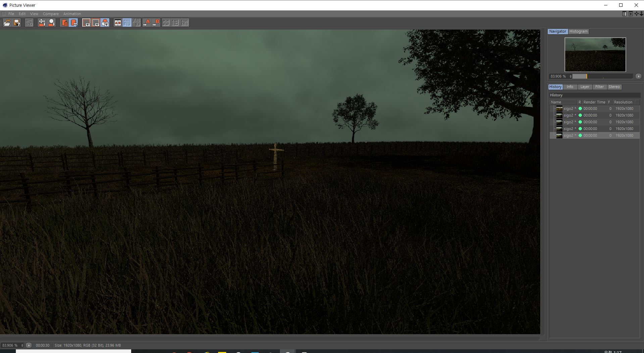Image resolution: width=644 pixels, height=353 pixels.
Task: Click the Clear Cache trash icon
Action: tap(64, 23)
